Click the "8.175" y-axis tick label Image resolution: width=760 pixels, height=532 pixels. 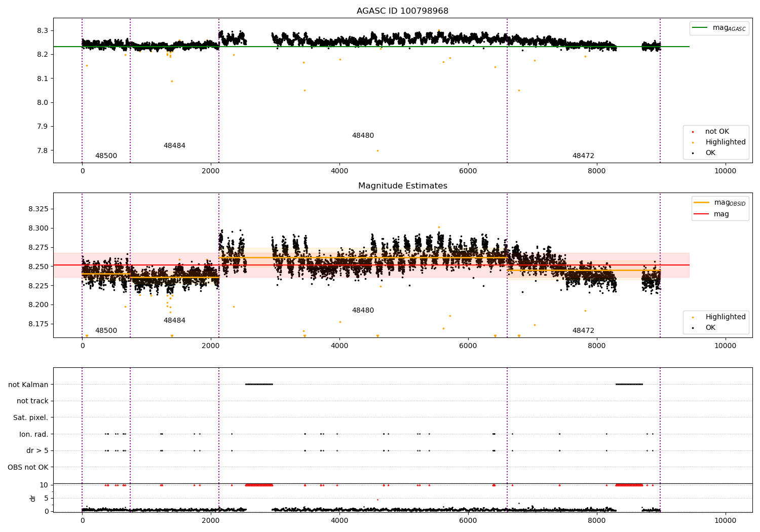(x=39, y=324)
